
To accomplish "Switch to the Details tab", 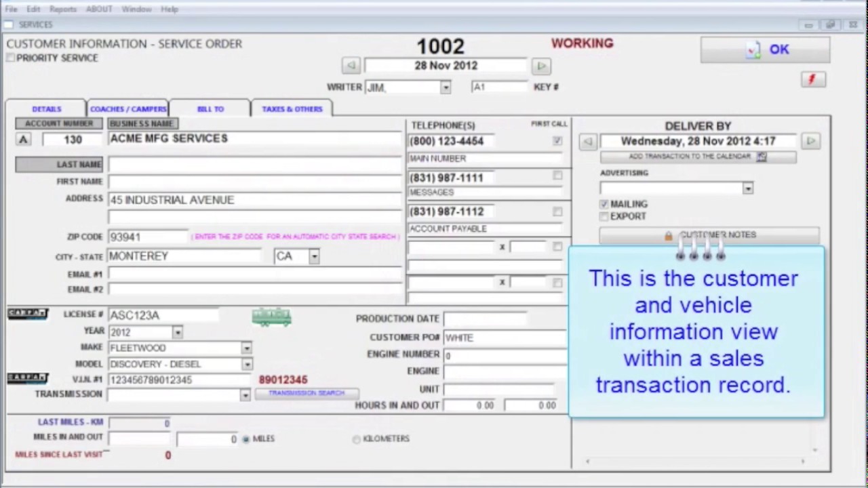I will 46,108.
